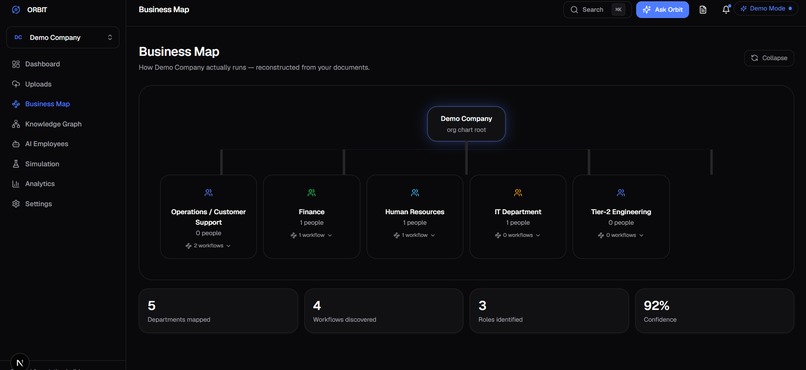Click the Knowledge Graph node icon

[16, 124]
